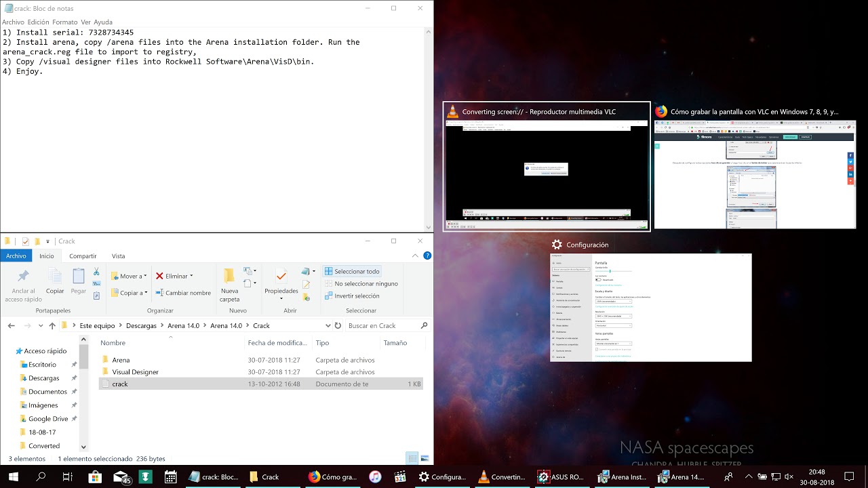Click the Copy path icon under scissors
The image size is (868, 488).
point(96,283)
